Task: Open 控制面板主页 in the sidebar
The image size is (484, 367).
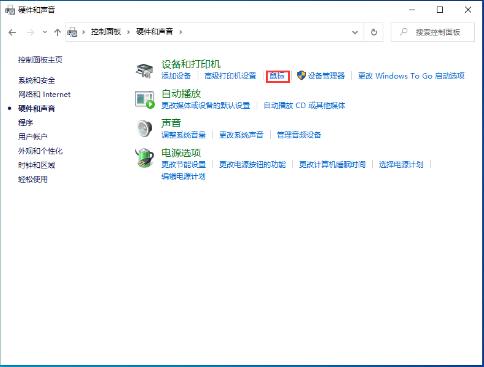Action: pos(40,60)
